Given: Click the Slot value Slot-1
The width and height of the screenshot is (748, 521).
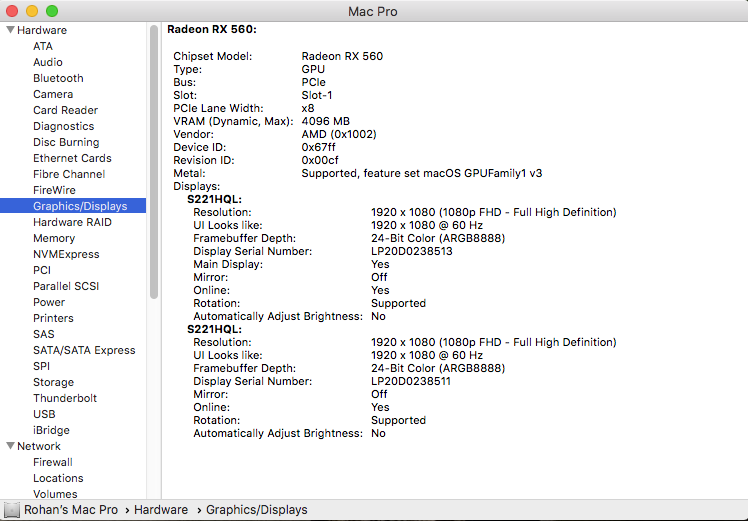Looking at the screenshot, I should tap(317, 95).
